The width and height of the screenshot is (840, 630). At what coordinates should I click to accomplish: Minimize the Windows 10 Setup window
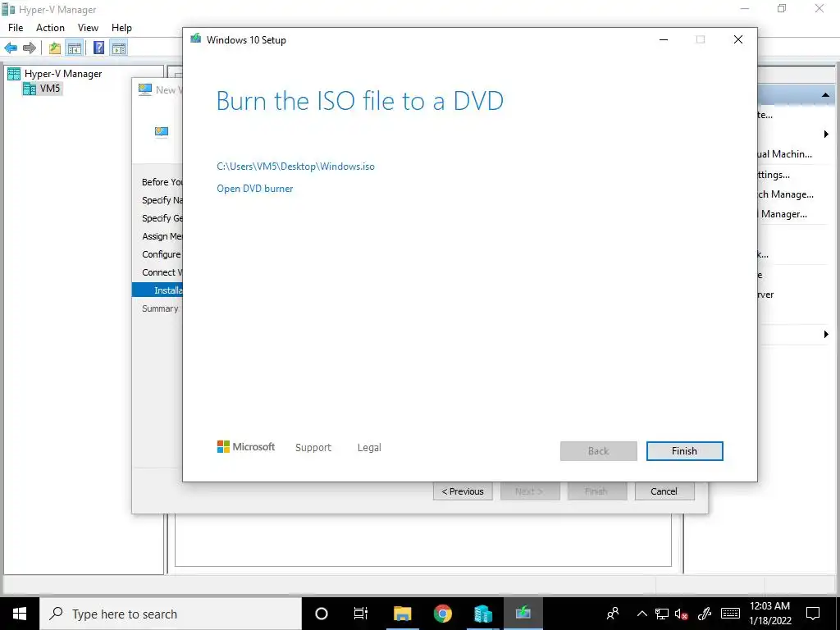coord(664,39)
